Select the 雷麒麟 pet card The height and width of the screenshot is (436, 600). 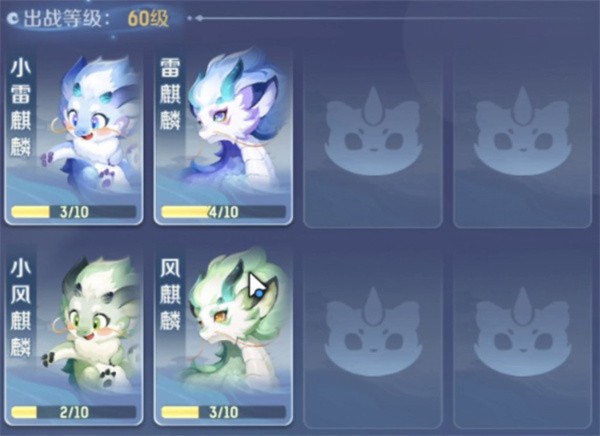(x=223, y=137)
